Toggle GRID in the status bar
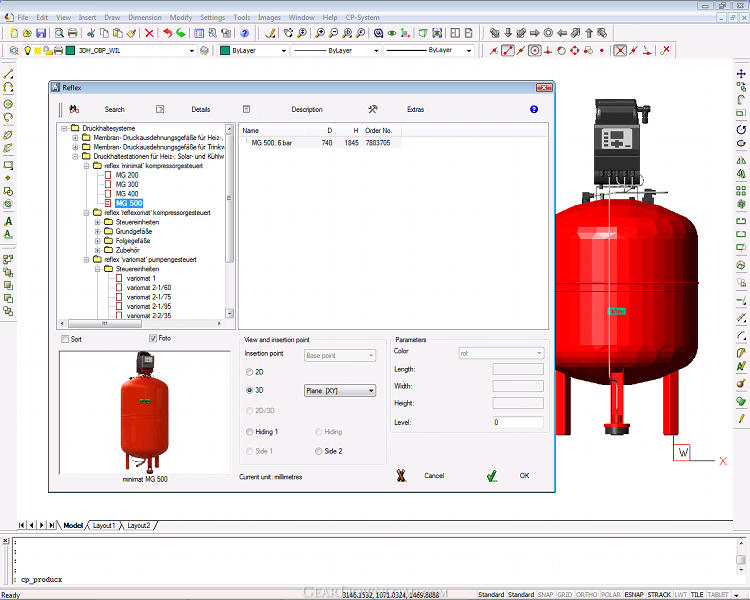 tap(564, 594)
